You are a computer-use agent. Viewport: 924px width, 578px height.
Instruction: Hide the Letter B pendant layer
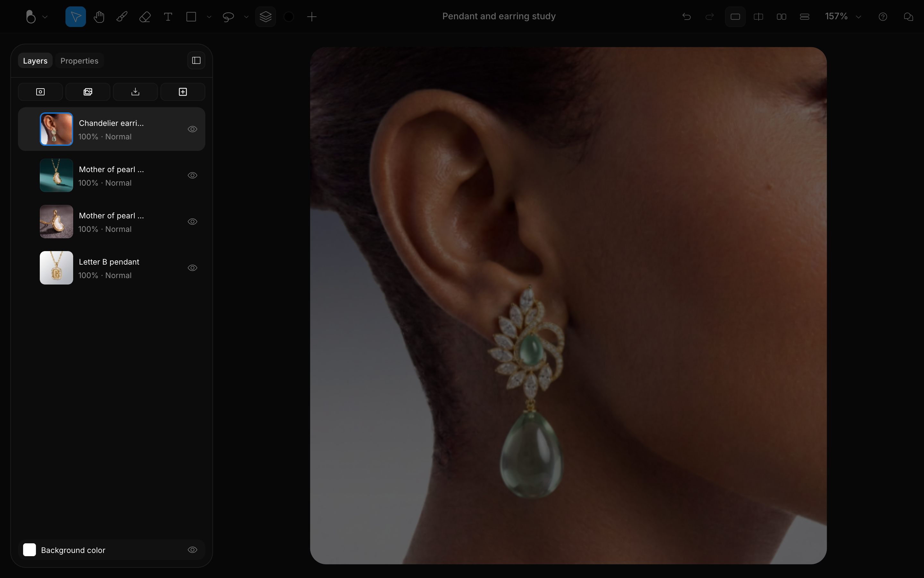pyautogui.click(x=193, y=268)
